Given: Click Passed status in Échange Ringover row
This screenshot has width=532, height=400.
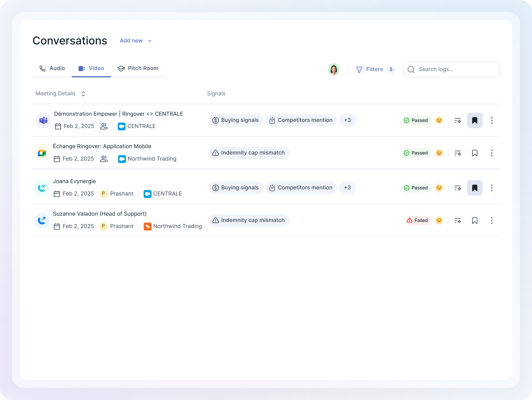Looking at the screenshot, I should pos(416,153).
